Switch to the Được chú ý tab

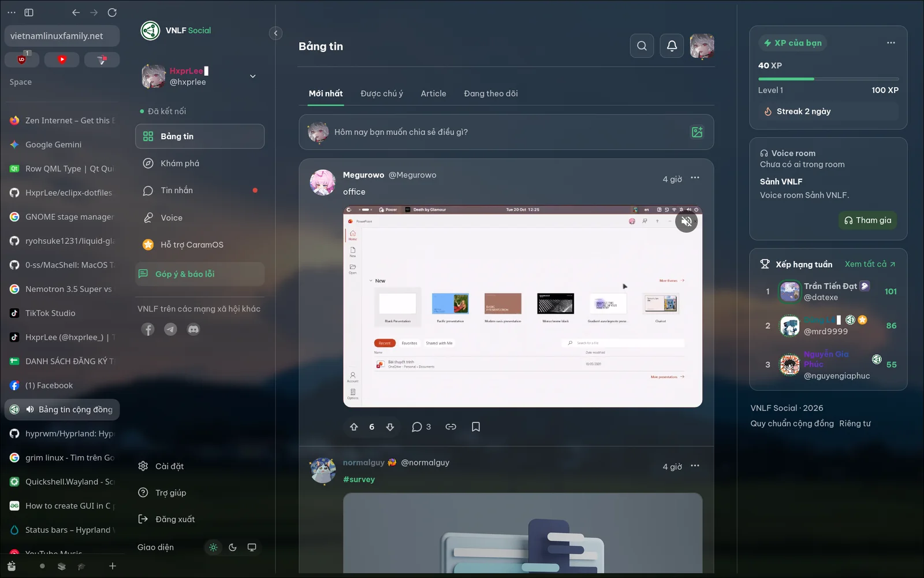click(x=382, y=94)
